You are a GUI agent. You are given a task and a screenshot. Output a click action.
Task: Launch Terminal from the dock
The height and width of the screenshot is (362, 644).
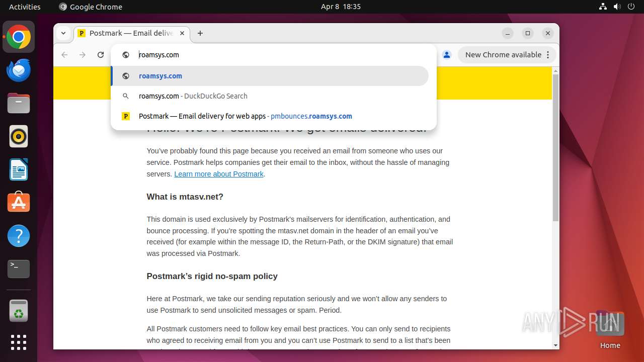19,269
